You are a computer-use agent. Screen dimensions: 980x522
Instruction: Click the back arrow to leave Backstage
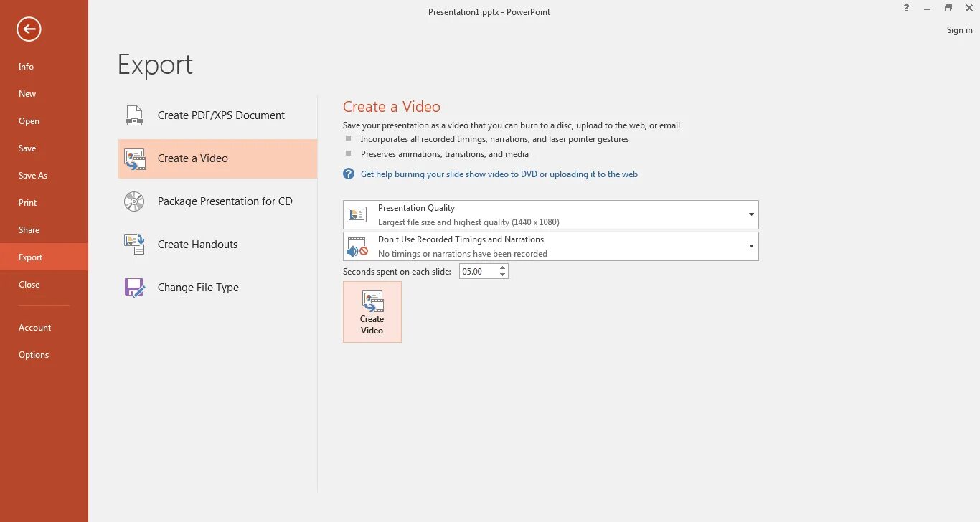pos(29,29)
